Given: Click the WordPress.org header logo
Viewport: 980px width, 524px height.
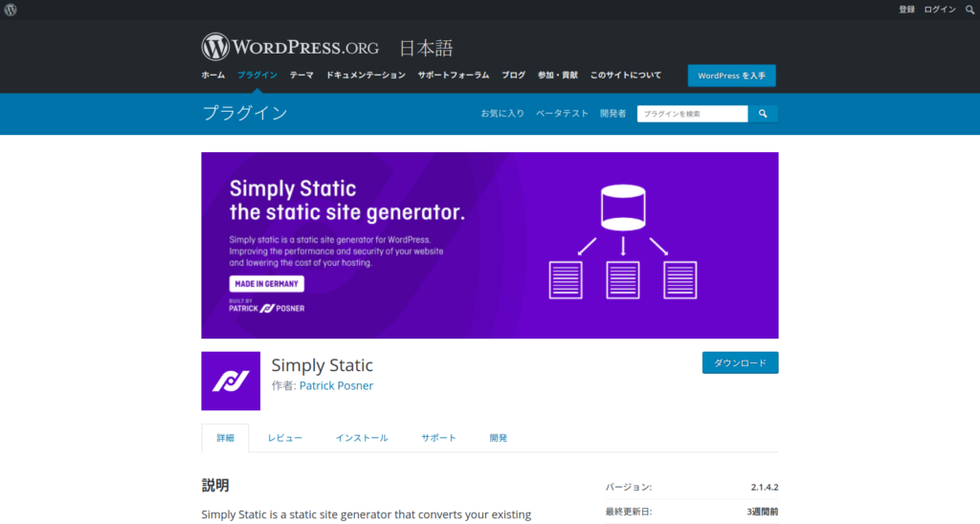Looking at the screenshot, I should [x=290, y=47].
